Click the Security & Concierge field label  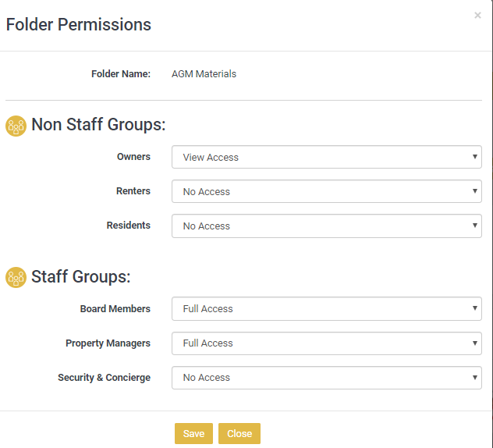(x=104, y=377)
